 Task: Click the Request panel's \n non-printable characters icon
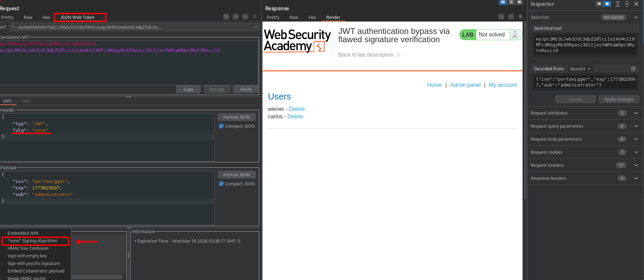[245, 16]
